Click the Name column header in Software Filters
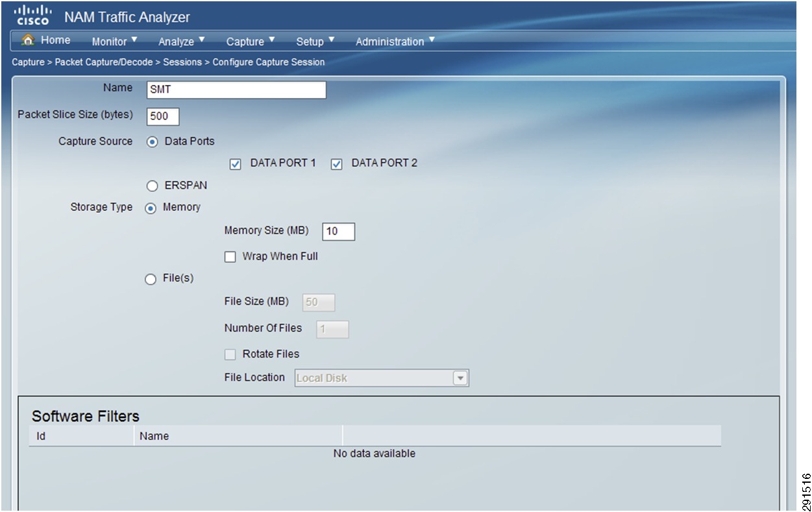 tap(238, 436)
